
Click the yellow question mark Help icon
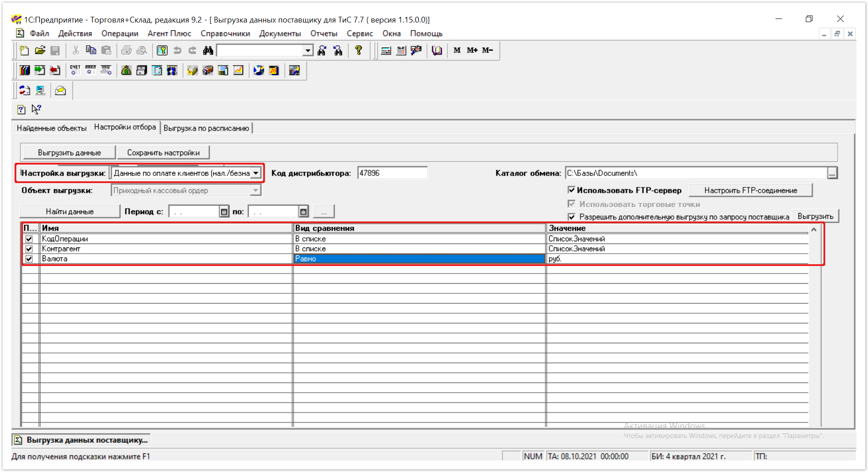(x=358, y=50)
